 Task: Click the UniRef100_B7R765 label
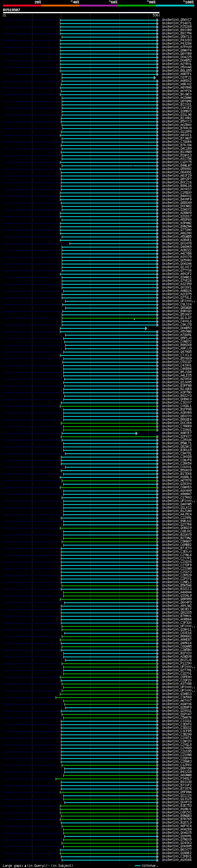tap(177, 819)
